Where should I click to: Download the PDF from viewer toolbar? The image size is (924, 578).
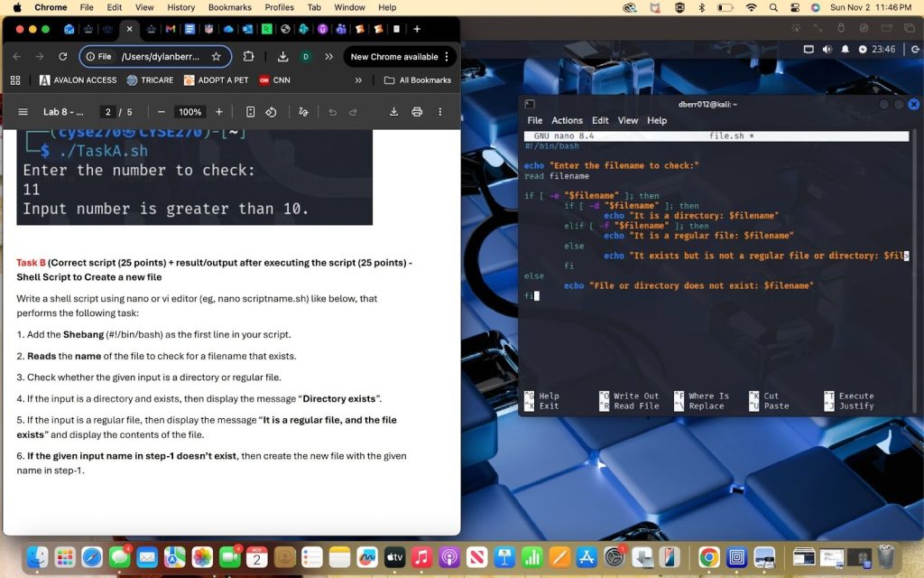pos(393,112)
